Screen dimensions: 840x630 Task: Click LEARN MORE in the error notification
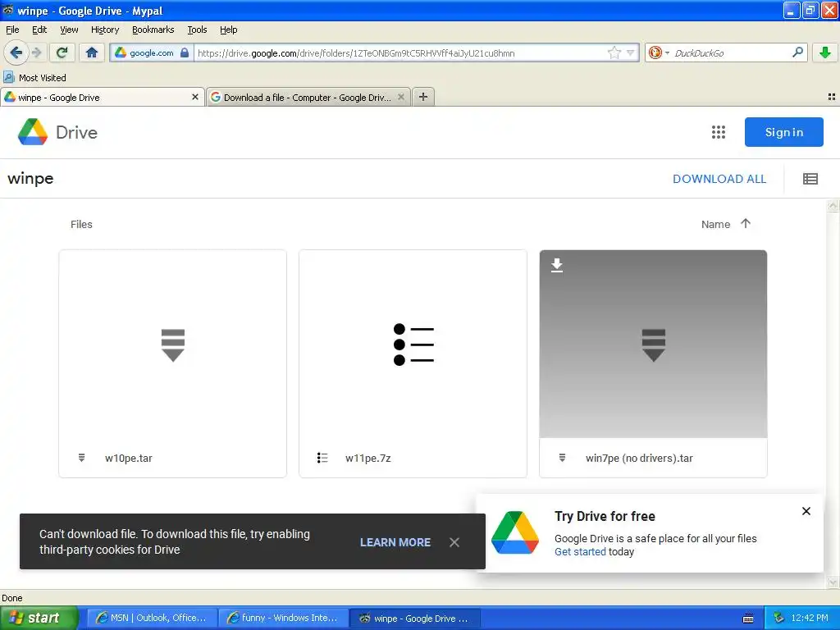(395, 542)
